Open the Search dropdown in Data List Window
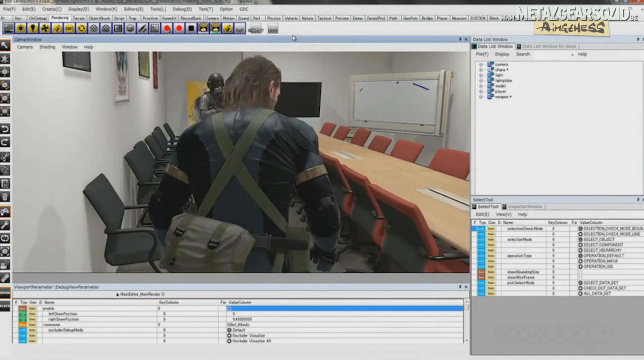The image size is (644, 360). pyautogui.click(x=572, y=54)
